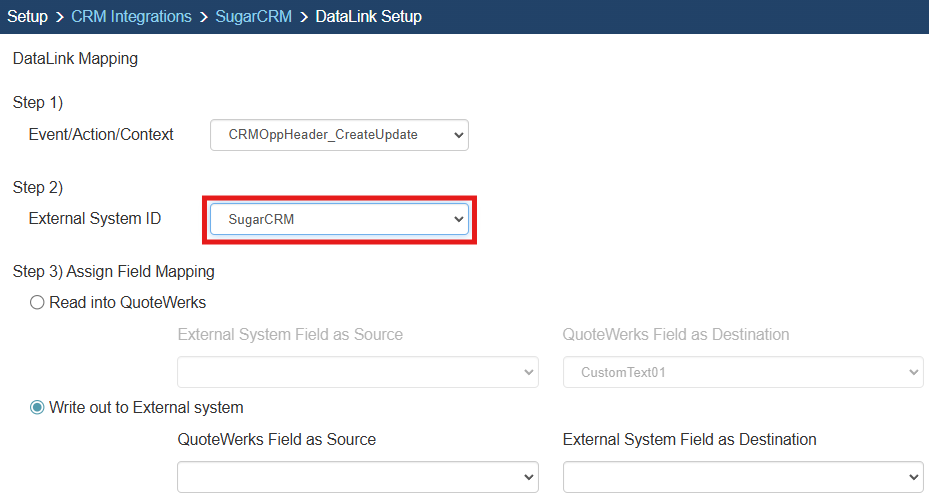Click the DataLink Setup breadcrumb item

[368, 17]
